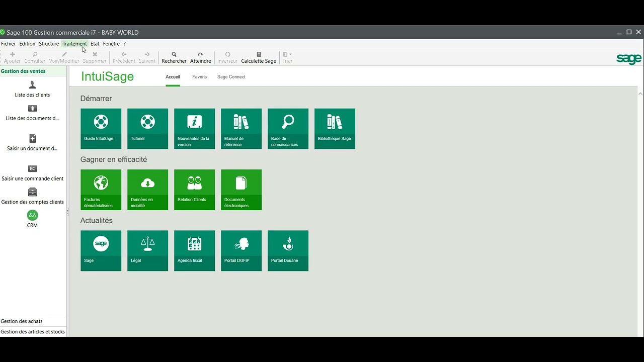Open the Base de connaissances tile
Viewport: 644px width, 362px height.
[288, 129]
